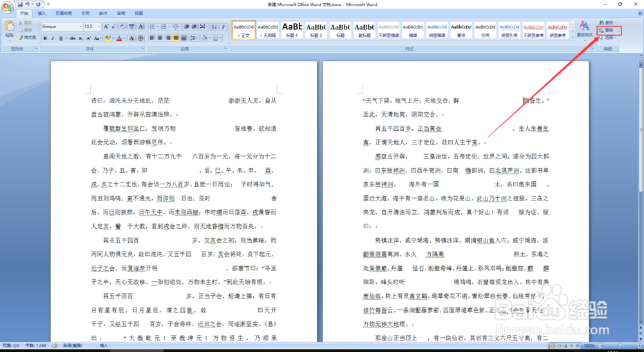Apply subscript formatting

pyautogui.click(x=80, y=38)
